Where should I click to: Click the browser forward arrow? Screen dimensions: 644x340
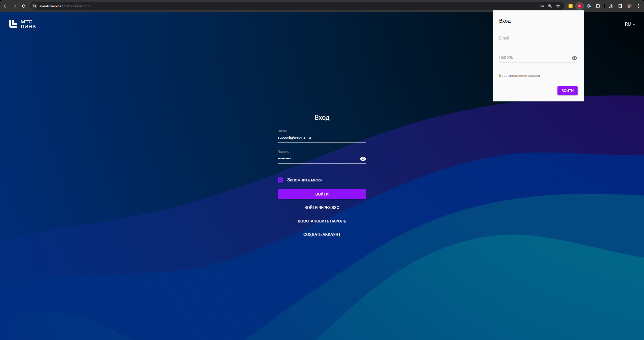[15, 6]
